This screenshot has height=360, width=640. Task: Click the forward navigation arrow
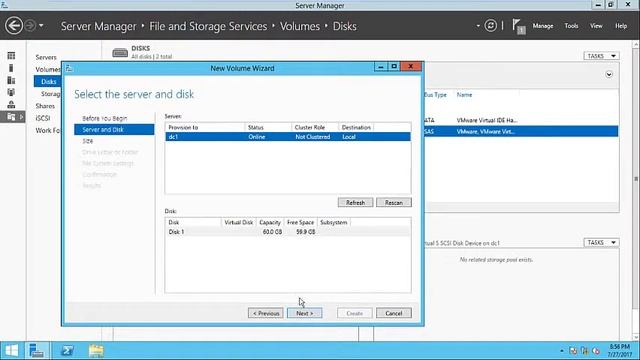30,26
